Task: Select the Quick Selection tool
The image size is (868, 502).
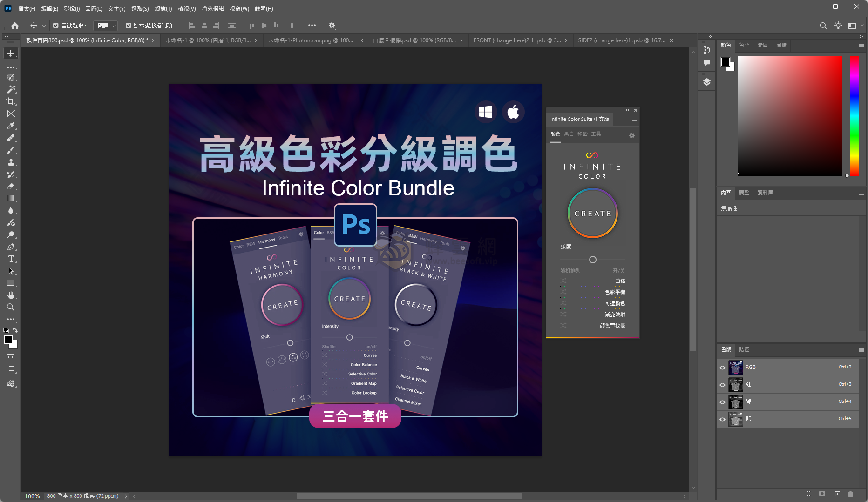Action: click(11, 77)
